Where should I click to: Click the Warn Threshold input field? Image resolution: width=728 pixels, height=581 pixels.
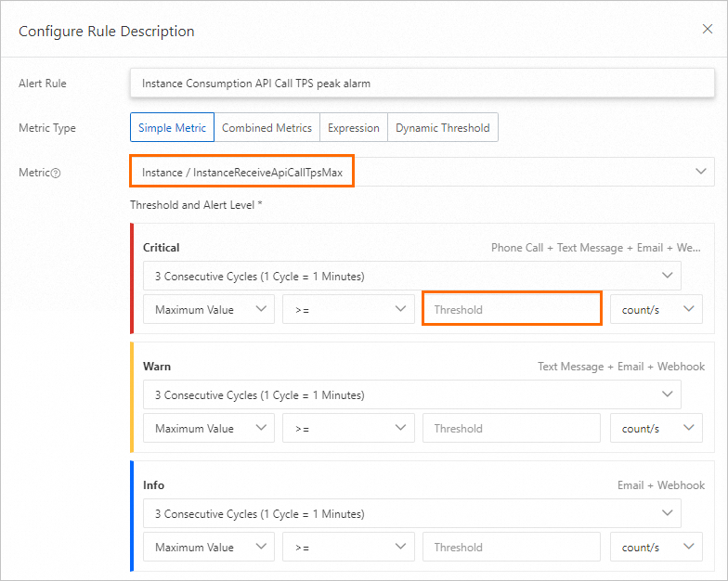tap(512, 429)
